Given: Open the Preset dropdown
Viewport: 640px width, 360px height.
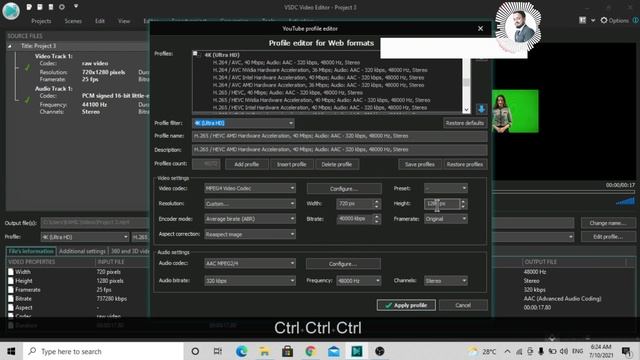Looking at the screenshot, I should pos(445,188).
